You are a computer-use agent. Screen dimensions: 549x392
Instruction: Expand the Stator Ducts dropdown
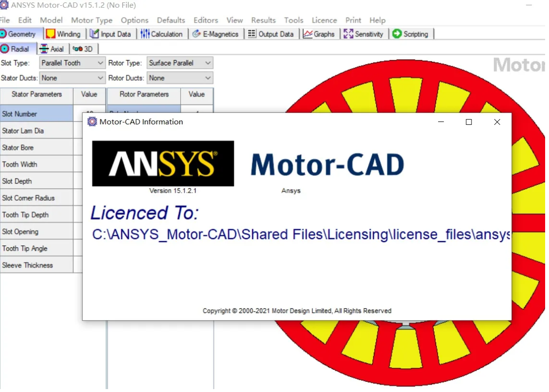(x=99, y=78)
